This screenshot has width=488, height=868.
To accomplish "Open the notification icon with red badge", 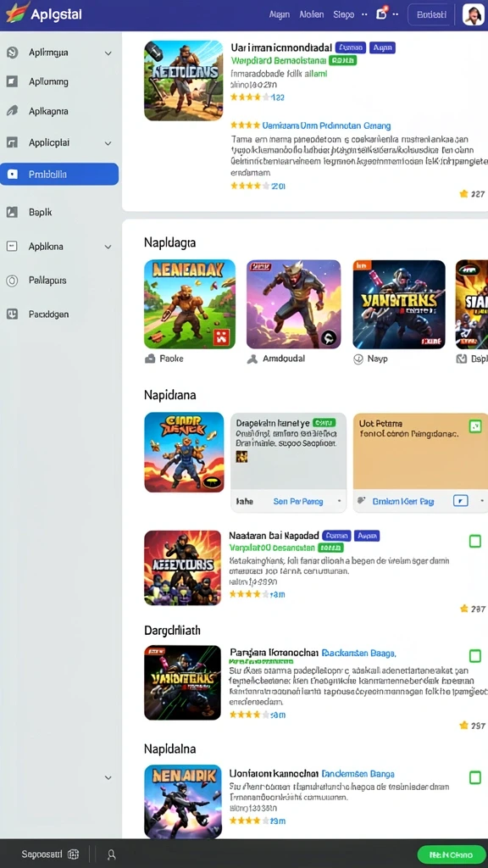I will tap(381, 14).
